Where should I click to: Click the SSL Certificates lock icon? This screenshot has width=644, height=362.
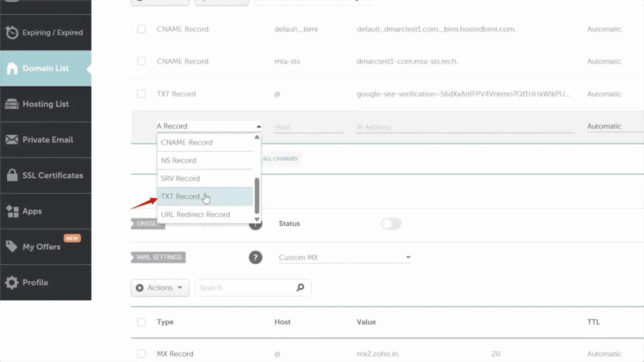pyautogui.click(x=12, y=175)
